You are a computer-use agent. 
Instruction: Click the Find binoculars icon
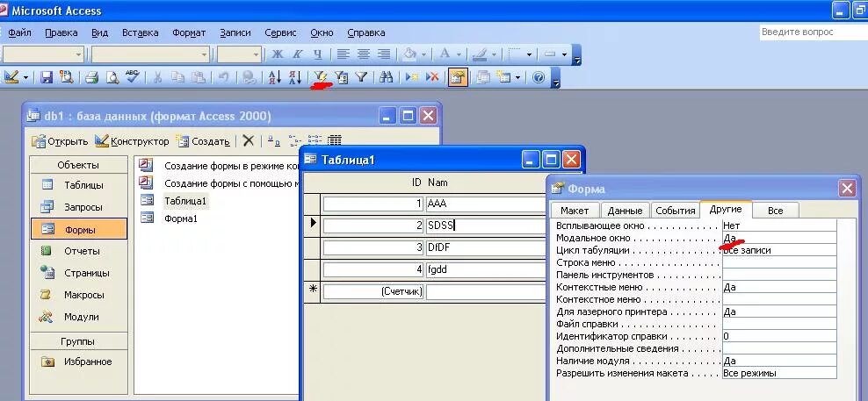click(387, 77)
